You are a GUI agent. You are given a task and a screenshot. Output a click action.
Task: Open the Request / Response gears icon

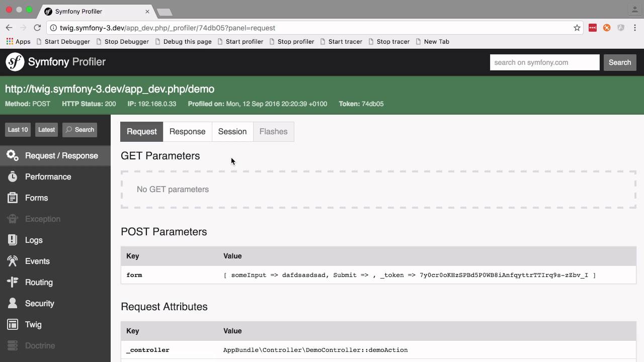tap(13, 155)
